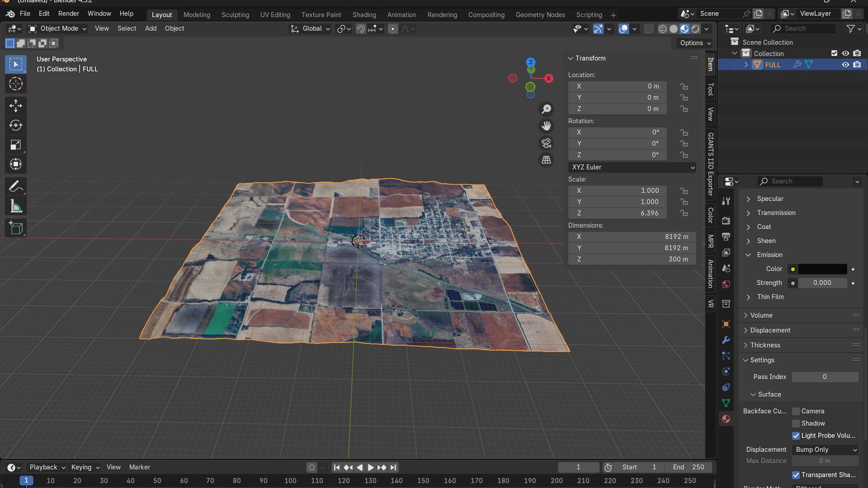Click Emission Color black swatch

click(x=822, y=269)
